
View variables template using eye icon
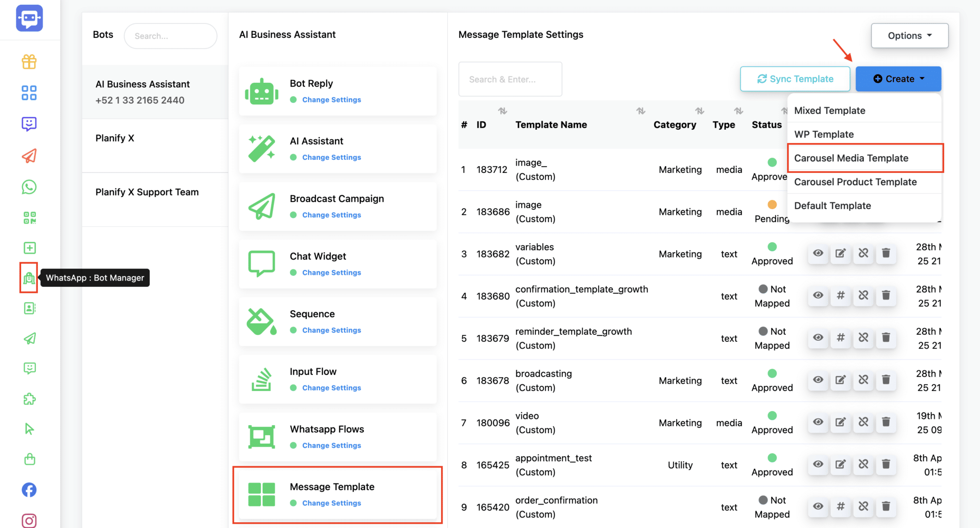click(818, 253)
